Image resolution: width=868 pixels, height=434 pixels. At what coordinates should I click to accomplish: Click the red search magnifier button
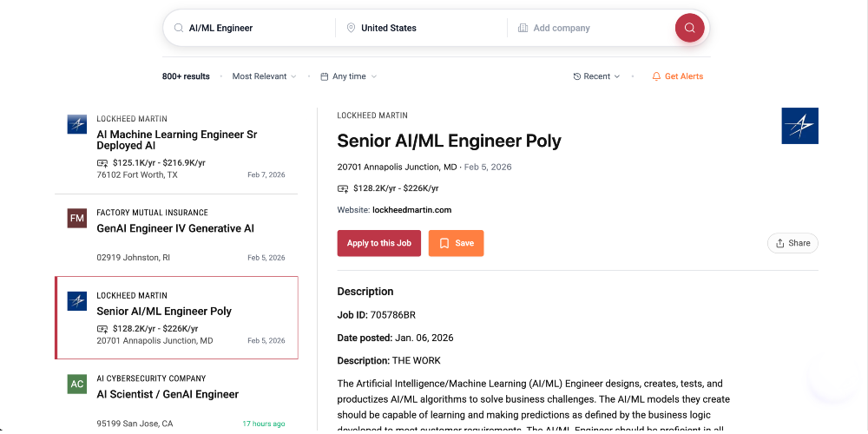click(689, 28)
